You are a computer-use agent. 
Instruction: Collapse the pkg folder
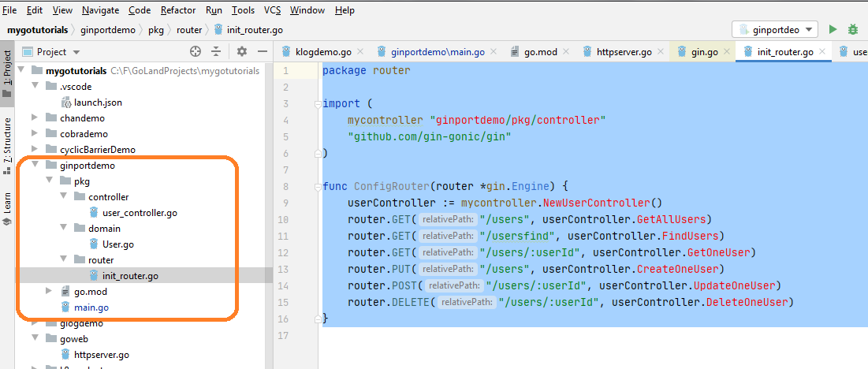pyautogui.click(x=49, y=181)
